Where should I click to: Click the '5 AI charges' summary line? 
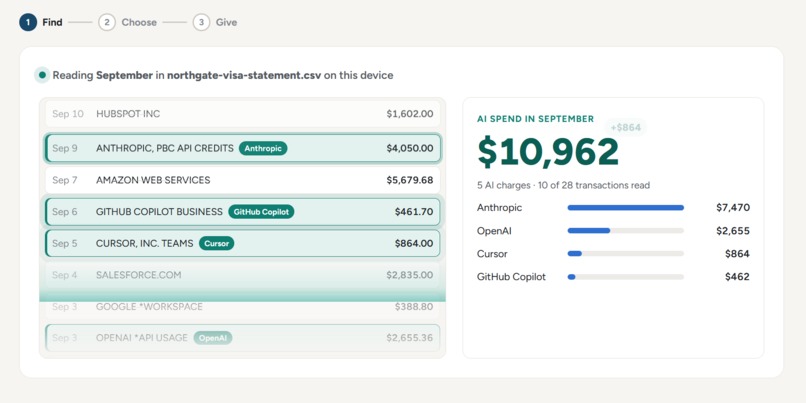(563, 185)
